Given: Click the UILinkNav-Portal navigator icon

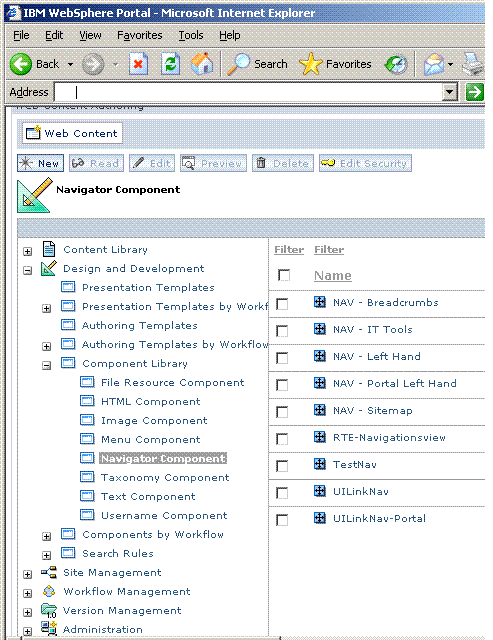Looking at the screenshot, I should click(320, 518).
